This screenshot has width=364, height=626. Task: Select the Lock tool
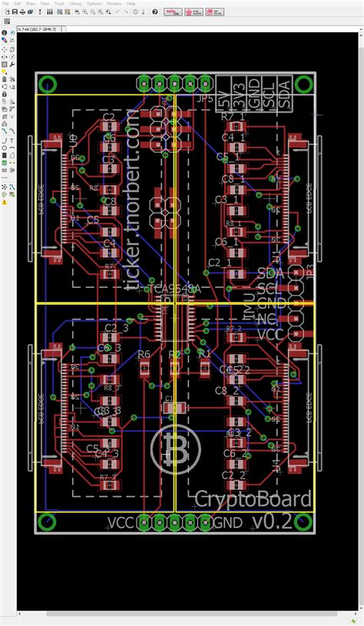click(x=5, y=94)
